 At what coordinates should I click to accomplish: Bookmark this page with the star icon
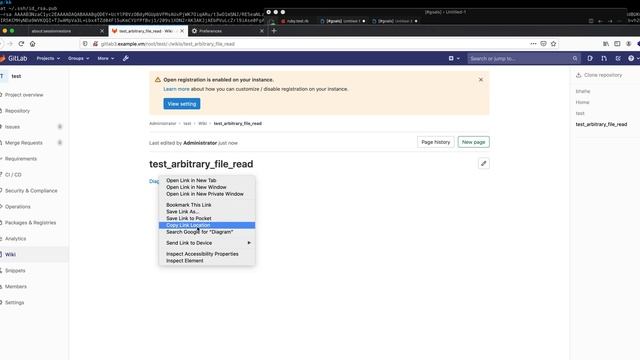(553, 44)
